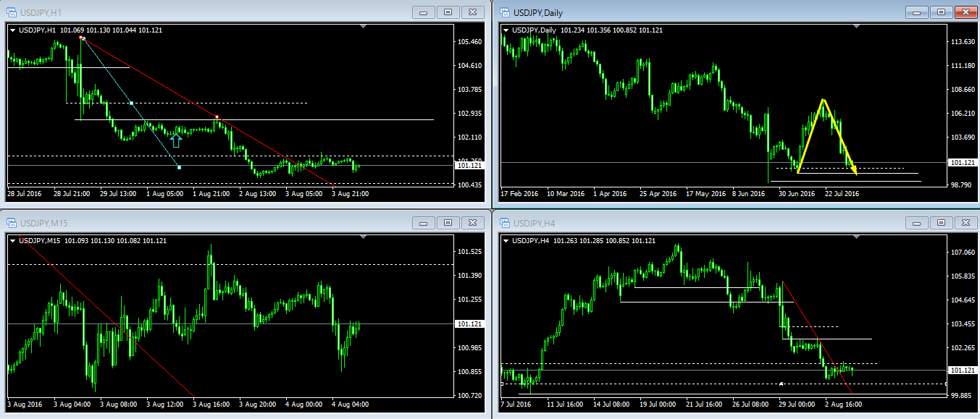Expand the triangle beside the USDJPY,Daily chart label
This screenshot has height=419, width=980.
506,30
